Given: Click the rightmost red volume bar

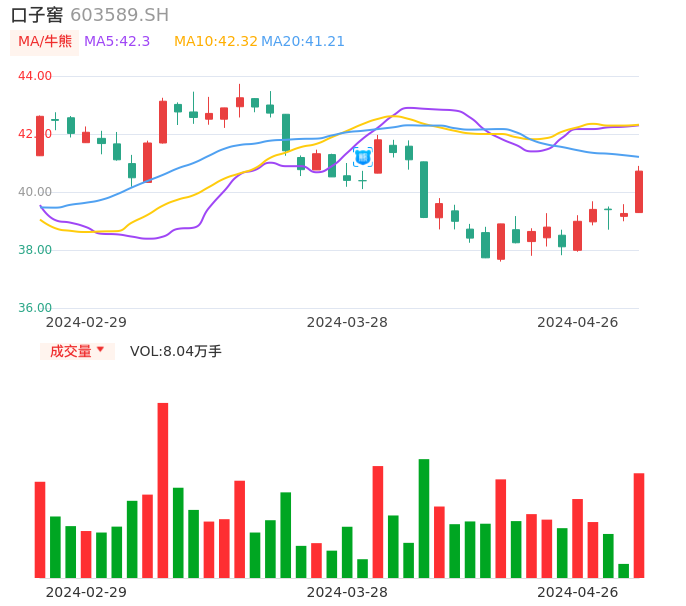Looking at the screenshot, I should [x=639, y=525].
